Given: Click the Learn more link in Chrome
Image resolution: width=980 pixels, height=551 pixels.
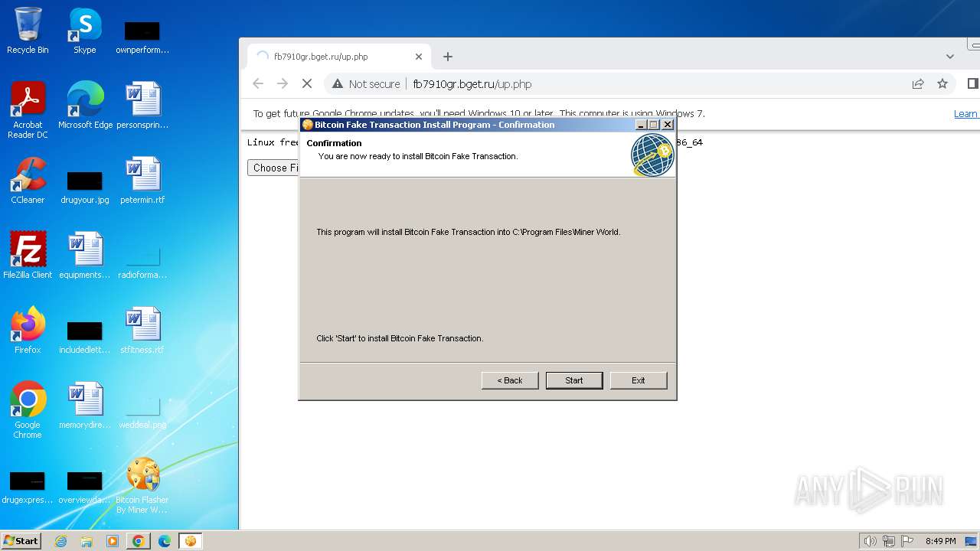Looking at the screenshot, I should pyautogui.click(x=966, y=113).
